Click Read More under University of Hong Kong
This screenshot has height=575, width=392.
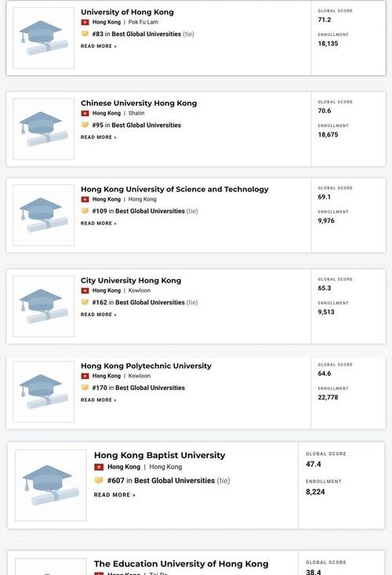(99, 46)
